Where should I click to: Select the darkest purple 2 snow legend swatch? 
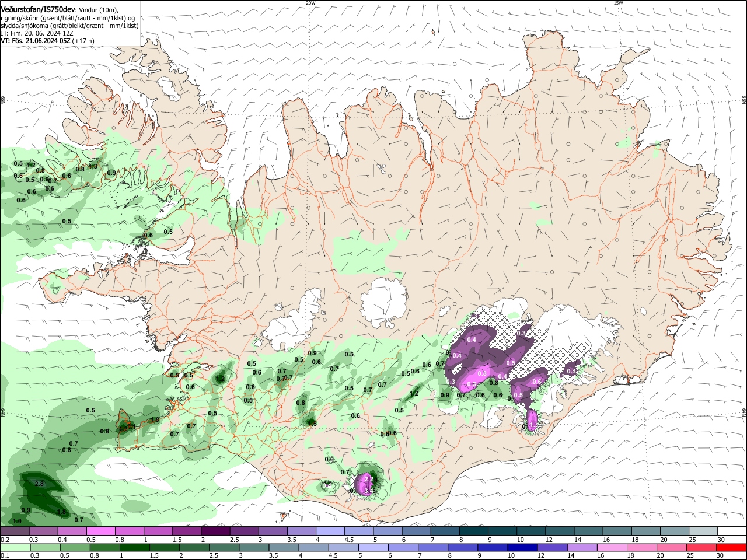[215, 531]
